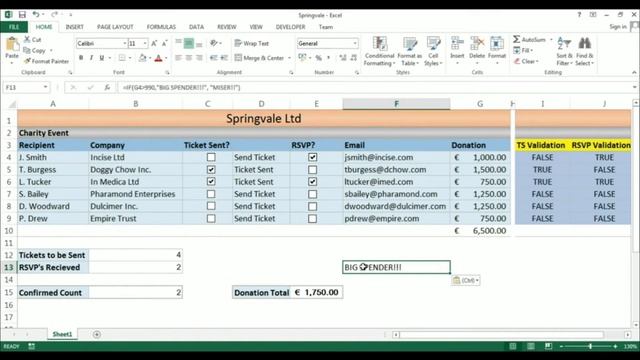Check RSVP box for T. Burgess
Viewport: 640px width, 360px height.
tap(313, 169)
